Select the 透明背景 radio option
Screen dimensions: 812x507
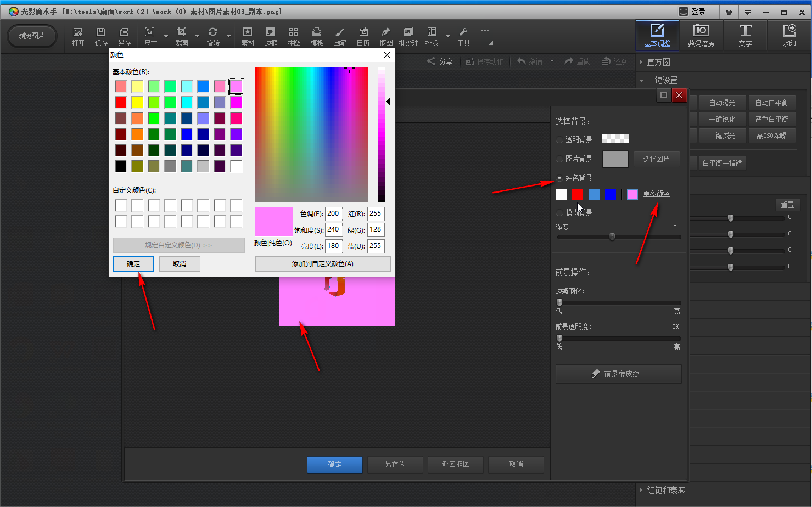tap(559, 140)
